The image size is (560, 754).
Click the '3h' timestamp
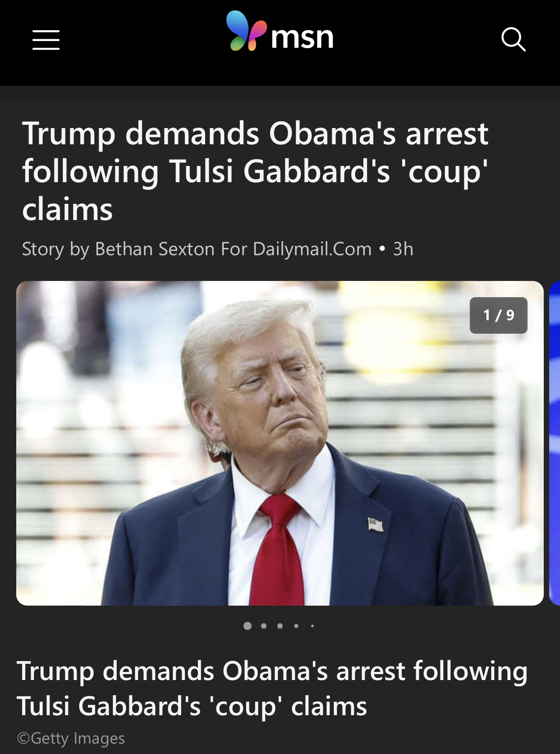click(403, 249)
